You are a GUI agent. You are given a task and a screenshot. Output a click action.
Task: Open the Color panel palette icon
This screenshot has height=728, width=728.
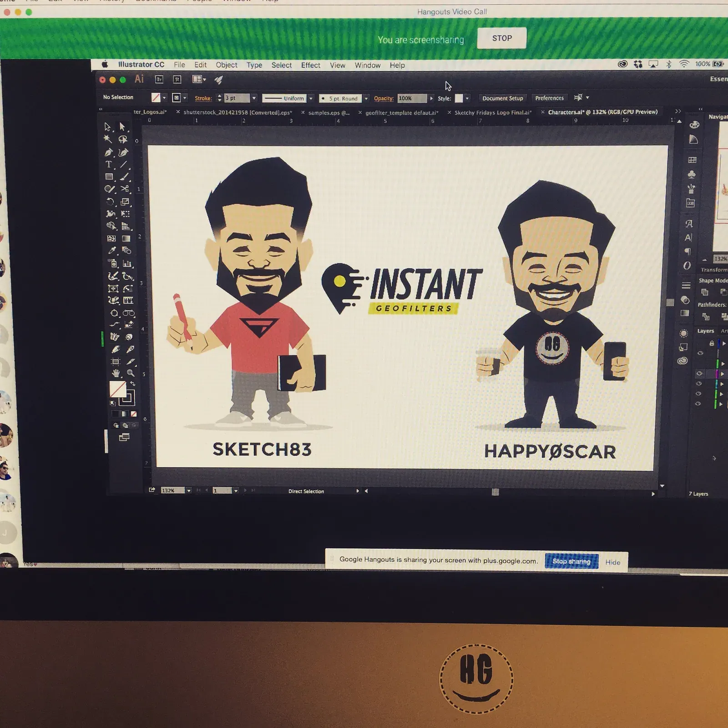[694, 125]
